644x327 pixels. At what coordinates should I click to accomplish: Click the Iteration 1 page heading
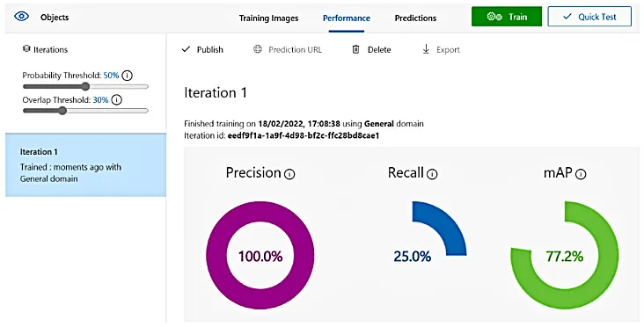(x=216, y=92)
